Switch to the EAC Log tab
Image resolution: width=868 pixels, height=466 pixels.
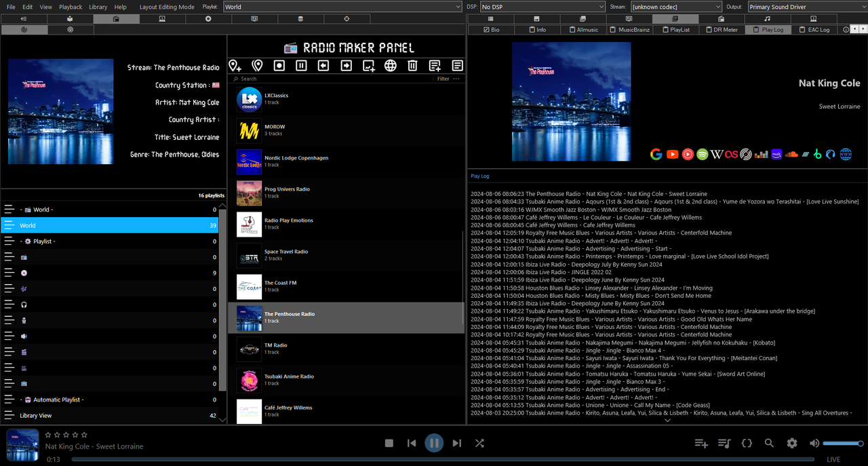[814, 30]
